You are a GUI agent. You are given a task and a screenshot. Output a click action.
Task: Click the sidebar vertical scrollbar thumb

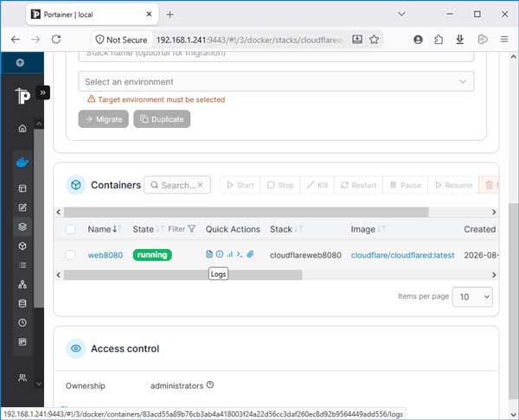pyautogui.click(x=39, y=219)
